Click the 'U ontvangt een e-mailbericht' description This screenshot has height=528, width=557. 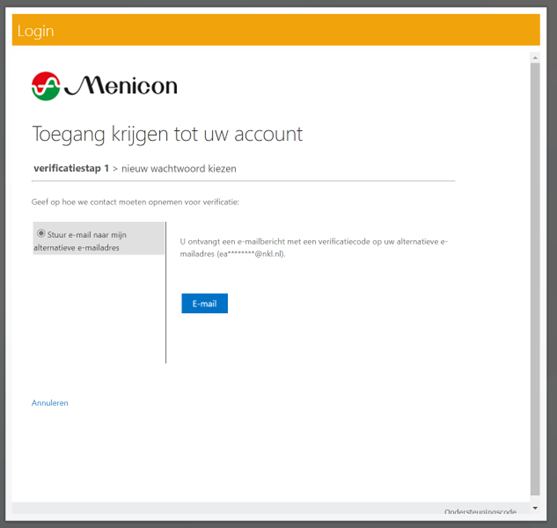[x=314, y=248]
